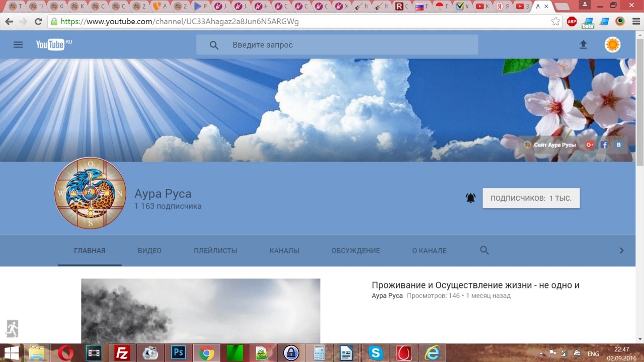644x362 pixels.
Task: Click the channel search magnifier icon
Action: (485, 250)
